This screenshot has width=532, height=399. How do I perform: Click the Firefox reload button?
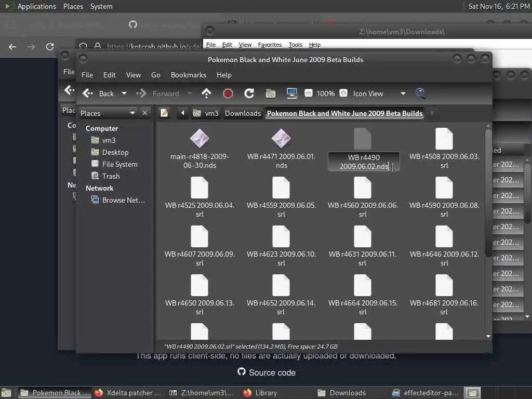[x=50, y=46]
